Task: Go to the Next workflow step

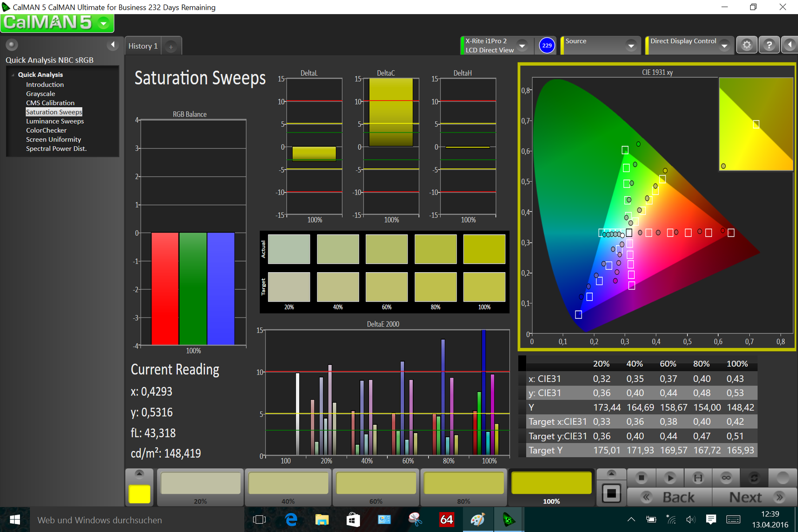Action: point(755,497)
